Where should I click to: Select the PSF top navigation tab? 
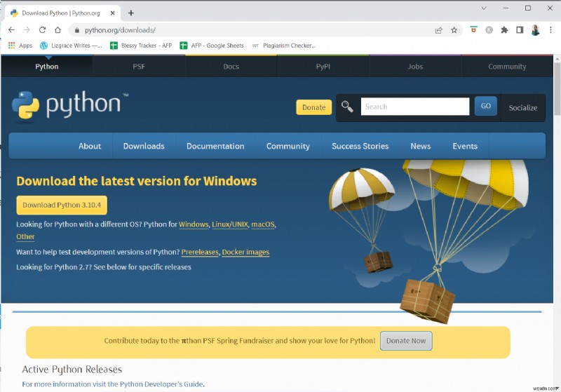(139, 67)
